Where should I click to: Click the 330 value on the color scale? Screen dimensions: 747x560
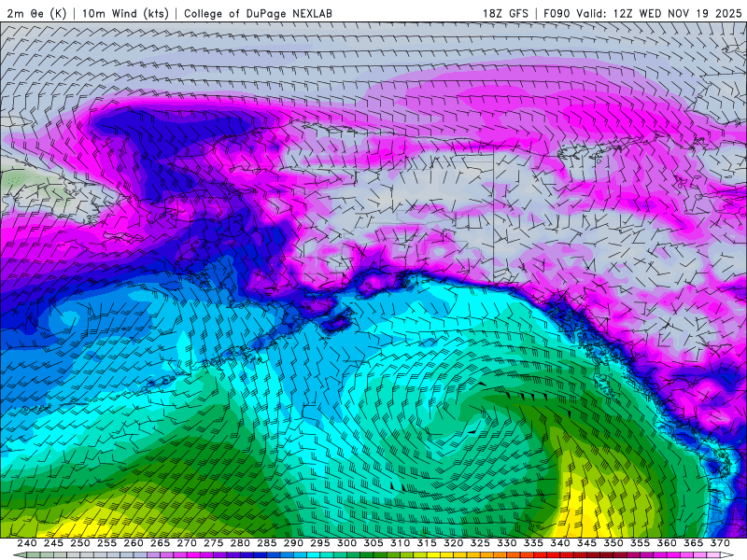tap(507, 543)
